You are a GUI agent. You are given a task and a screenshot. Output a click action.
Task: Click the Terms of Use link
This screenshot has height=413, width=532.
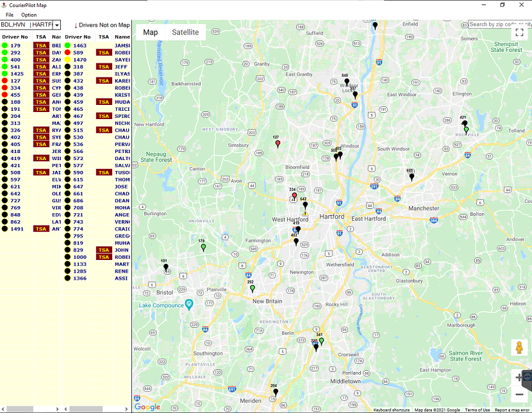[477, 410]
